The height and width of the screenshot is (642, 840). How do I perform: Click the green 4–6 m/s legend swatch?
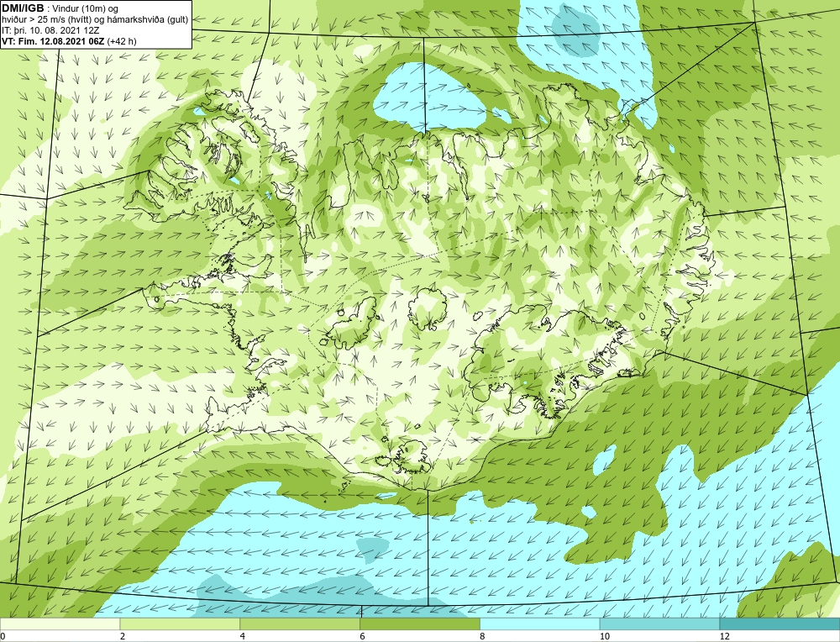[300, 624]
